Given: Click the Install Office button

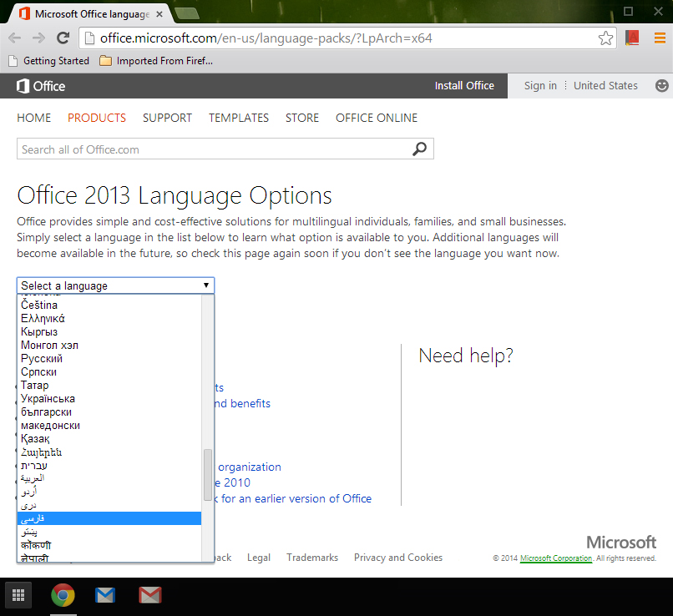Looking at the screenshot, I should tap(464, 85).
